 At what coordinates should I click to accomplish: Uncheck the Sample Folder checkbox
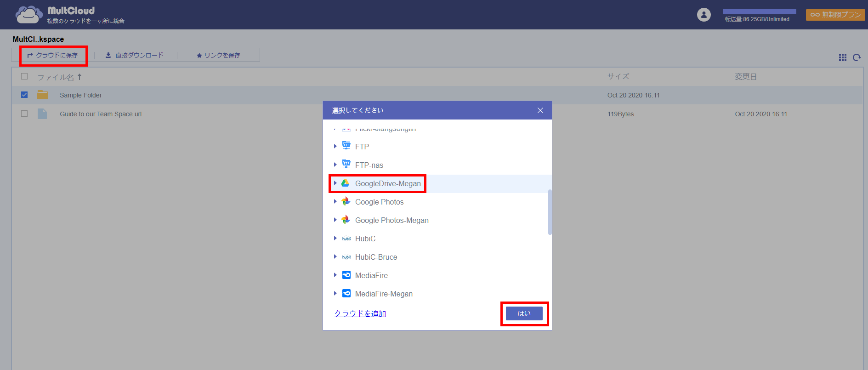[x=24, y=95]
